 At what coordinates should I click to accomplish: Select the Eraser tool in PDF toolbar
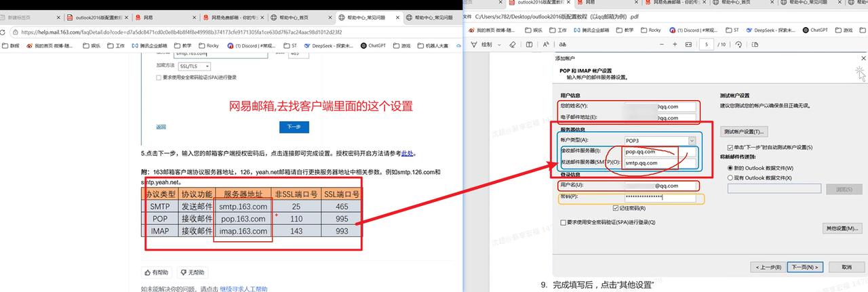512,45
